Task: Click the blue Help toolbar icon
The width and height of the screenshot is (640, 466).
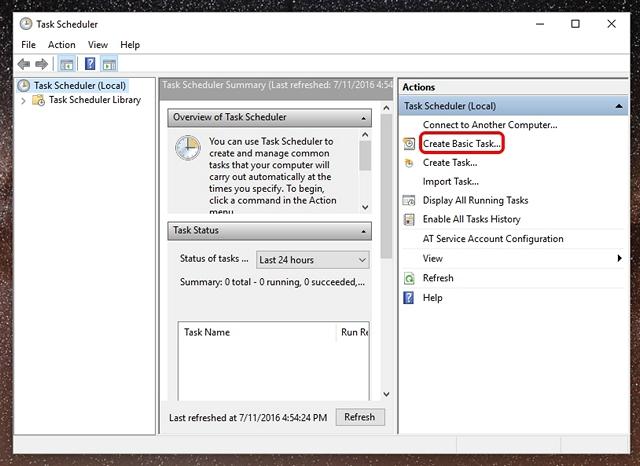Action: pyautogui.click(x=90, y=64)
